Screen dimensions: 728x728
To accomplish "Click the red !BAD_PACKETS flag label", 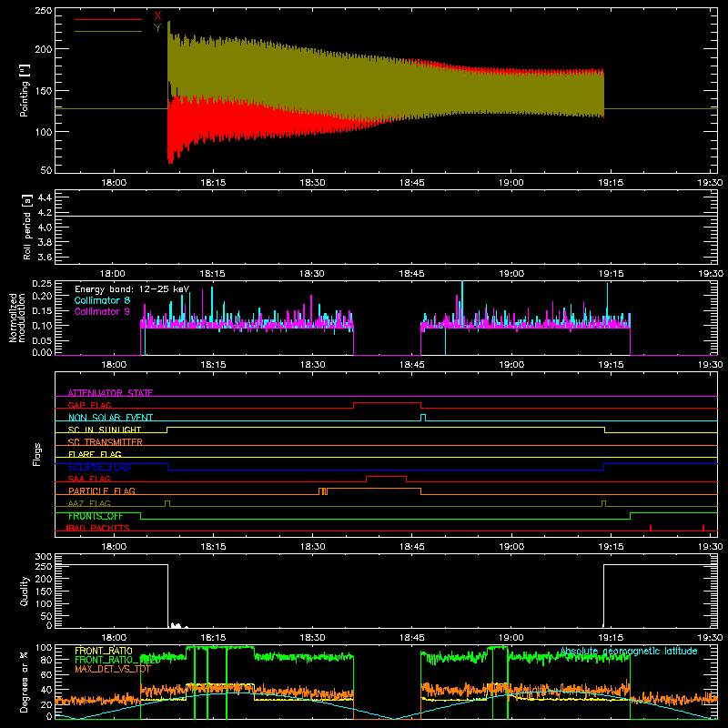I will (x=98, y=528).
